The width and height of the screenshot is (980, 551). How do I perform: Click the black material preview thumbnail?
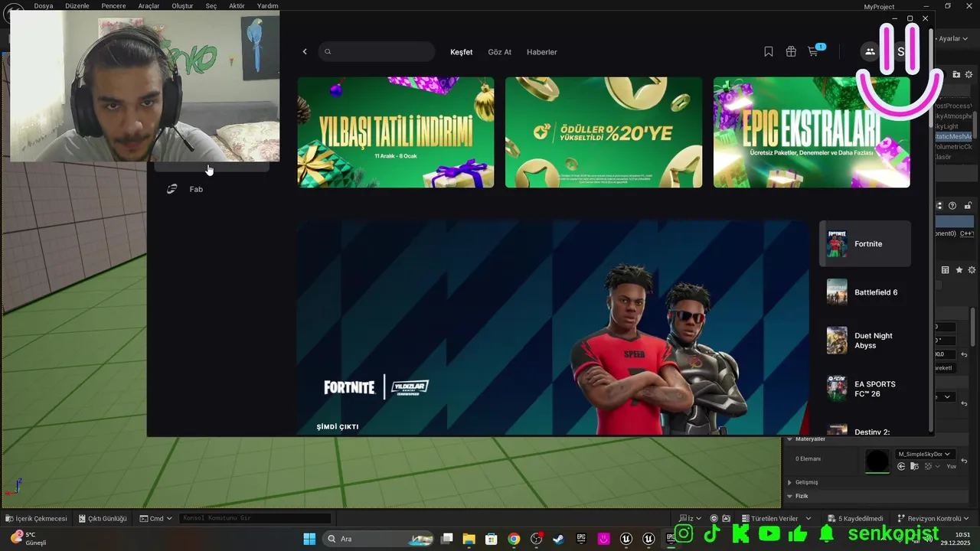click(877, 461)
